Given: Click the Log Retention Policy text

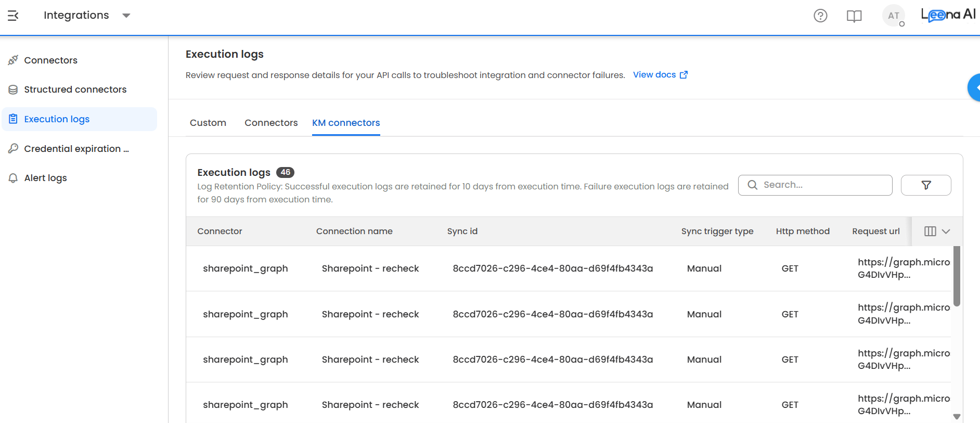Looking at the screenshot, I should [462, 193].
